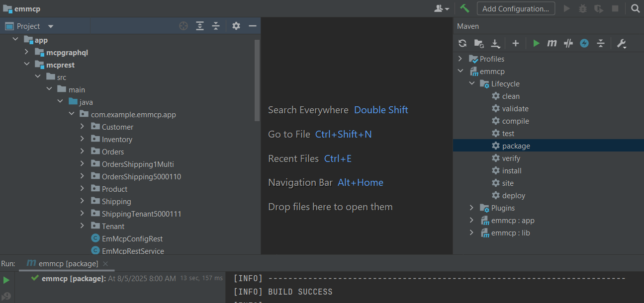The image size is (644, 303).
Task: Collapse Lifecycle node in Maven panel
Action: tap(472, 83)
